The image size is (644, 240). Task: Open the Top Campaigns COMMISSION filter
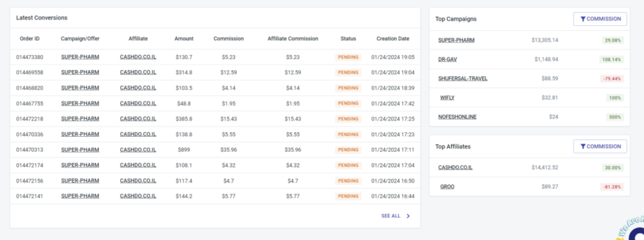pos(600,19)
